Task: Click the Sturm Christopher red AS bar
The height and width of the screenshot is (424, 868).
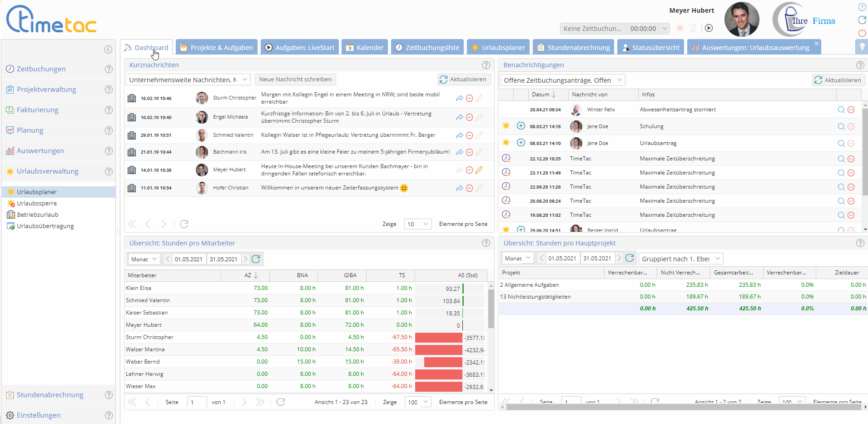Action: pos(438,338)
